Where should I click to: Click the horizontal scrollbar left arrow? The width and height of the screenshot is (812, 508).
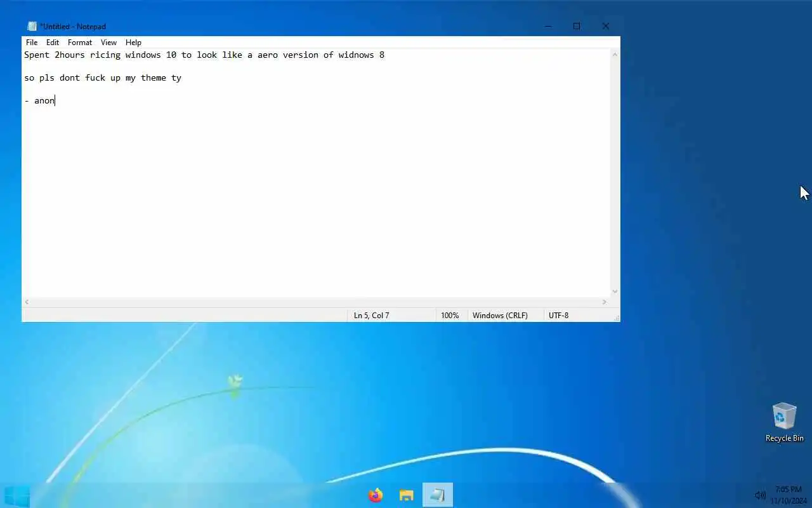(x=27, y=302)
